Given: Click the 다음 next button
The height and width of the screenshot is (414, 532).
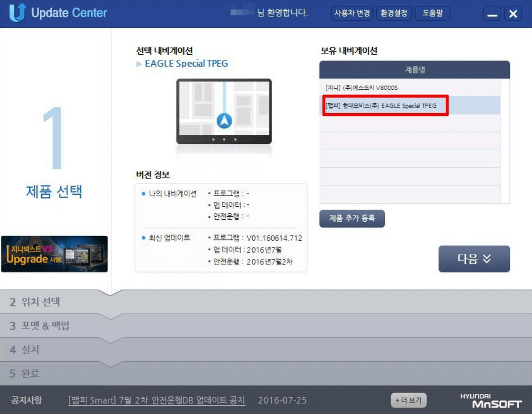Looking at the screenshot, I should pyautogui.click(x=474, y=259).
